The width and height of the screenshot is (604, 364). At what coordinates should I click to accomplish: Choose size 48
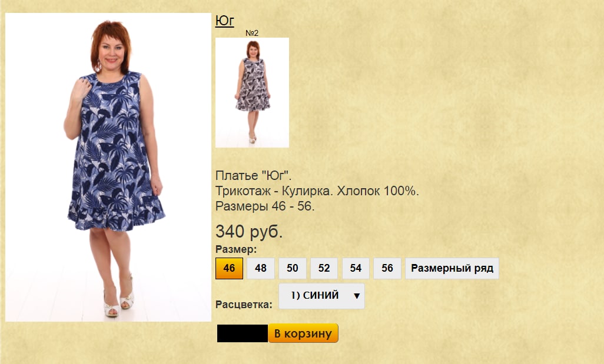click(x=261, y=268)
